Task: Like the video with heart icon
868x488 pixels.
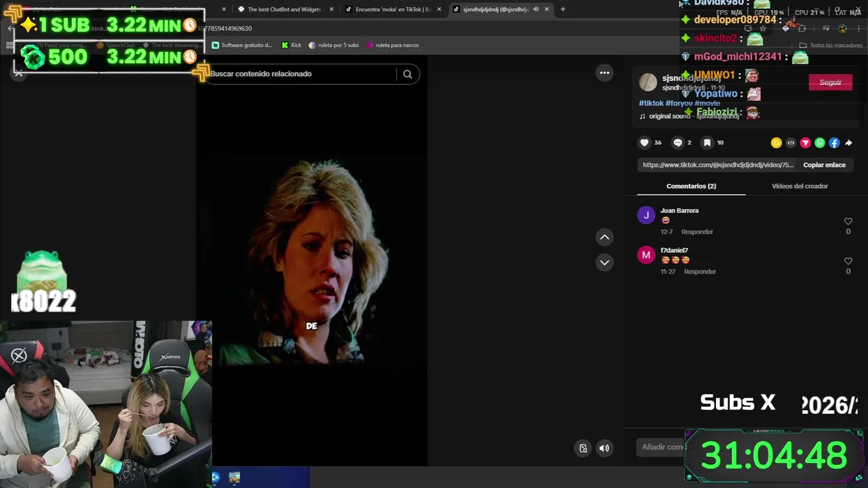Action: pyautogui.click(x=644, y=142)
